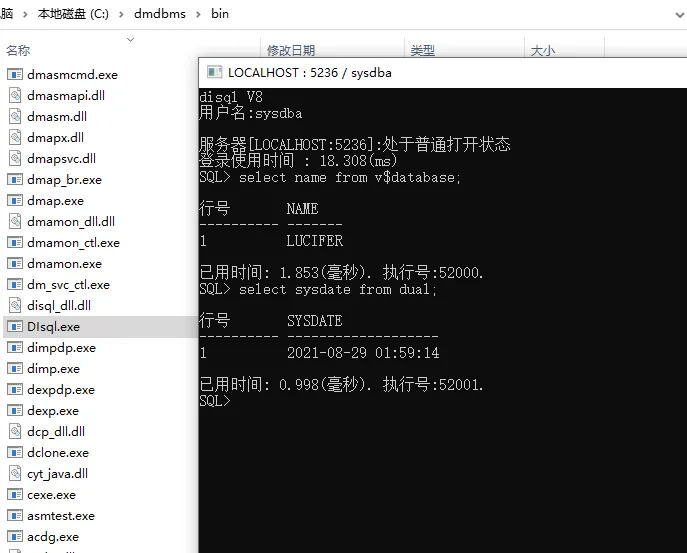Select the file name dmapsvc.dll
Viewport: 687px width, 553px height.
61,159
